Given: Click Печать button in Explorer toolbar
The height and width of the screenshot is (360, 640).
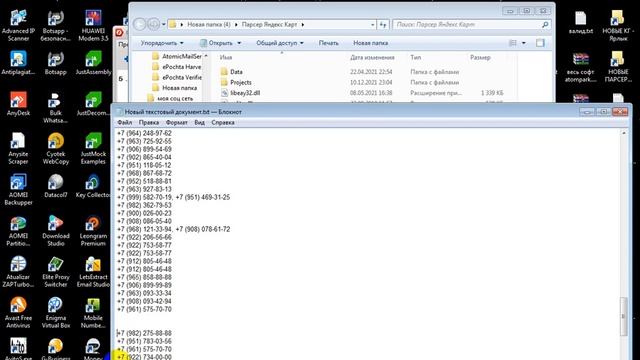Looking at the screenshot, I should (x=329, y=43).
